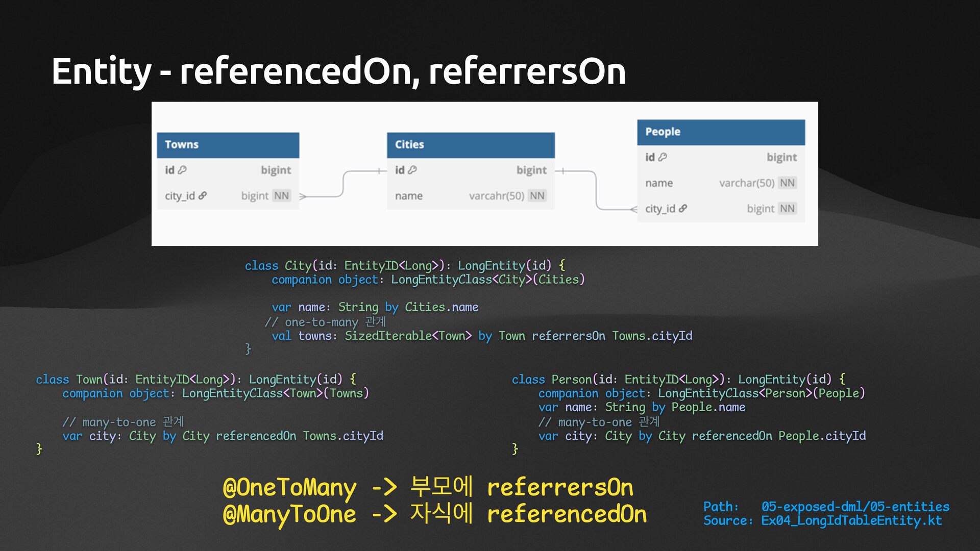Click the NN badge in Cities name row
This screenshot has width=980, height=551.
tap(537, 196)
